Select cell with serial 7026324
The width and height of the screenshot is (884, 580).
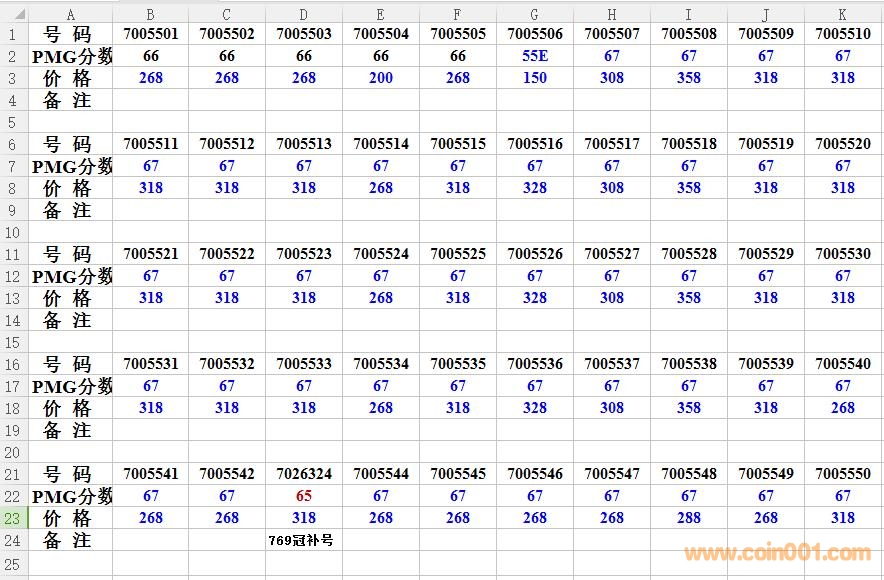[304, 474]
